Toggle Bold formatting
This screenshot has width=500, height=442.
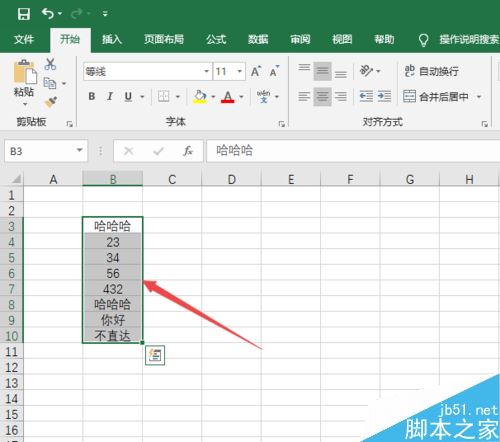[92, 97]
